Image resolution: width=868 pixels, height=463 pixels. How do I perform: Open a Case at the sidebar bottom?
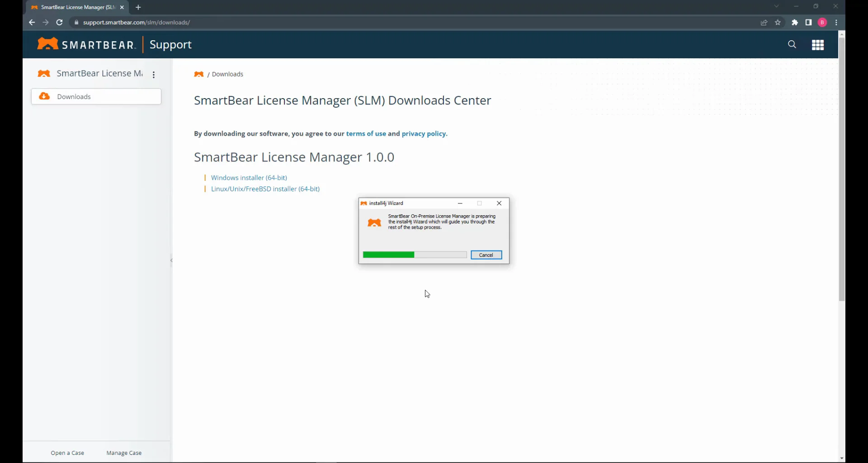[67, 453]
